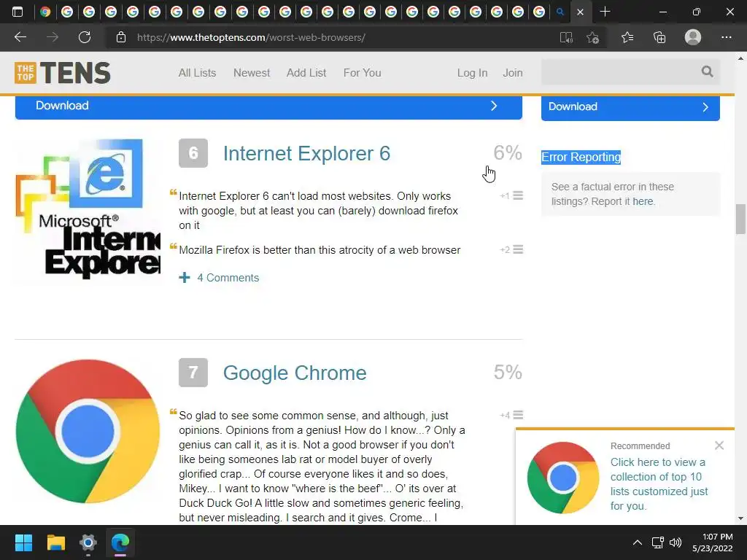This screenshot has width=747, height=560.
Task: Click Microsoft Edge taskbar icon
Action: pyautogui.click(x=120, y=542)
